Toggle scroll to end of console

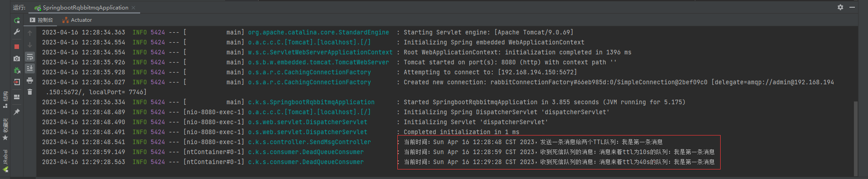(30, 68)
